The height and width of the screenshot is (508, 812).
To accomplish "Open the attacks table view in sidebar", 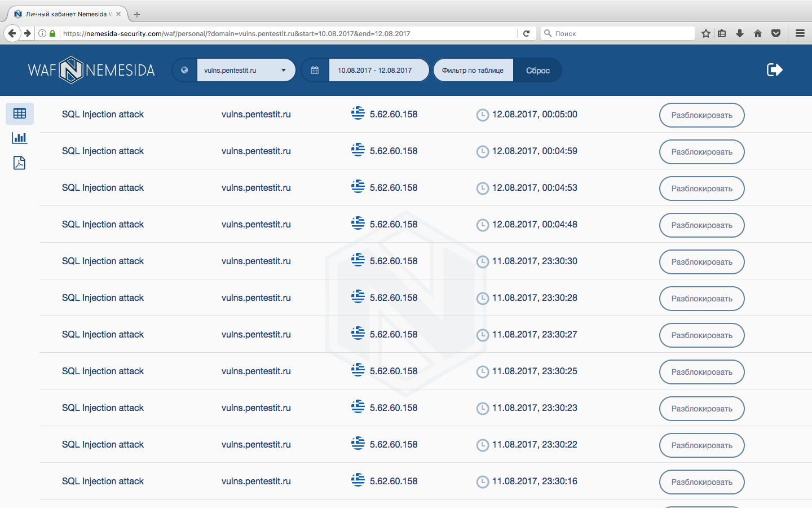I will tap(20, 113).
